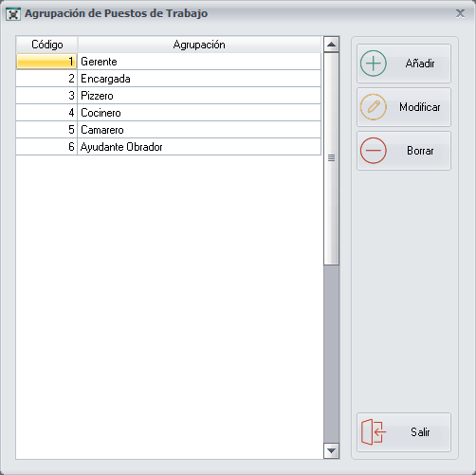This screenshot has width=476, height=475.
Task: Select the Encargada row
Action: click(x=169, y=79)
